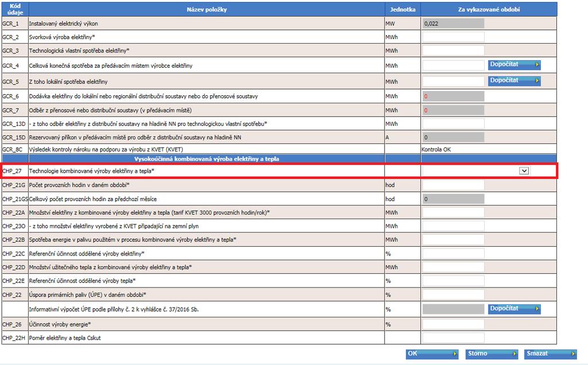The image size is (588, 365).
Task: Click input field for GCR_4 celková konečná spotřeba
Action: pyautogui.click(x=453, y=65)
